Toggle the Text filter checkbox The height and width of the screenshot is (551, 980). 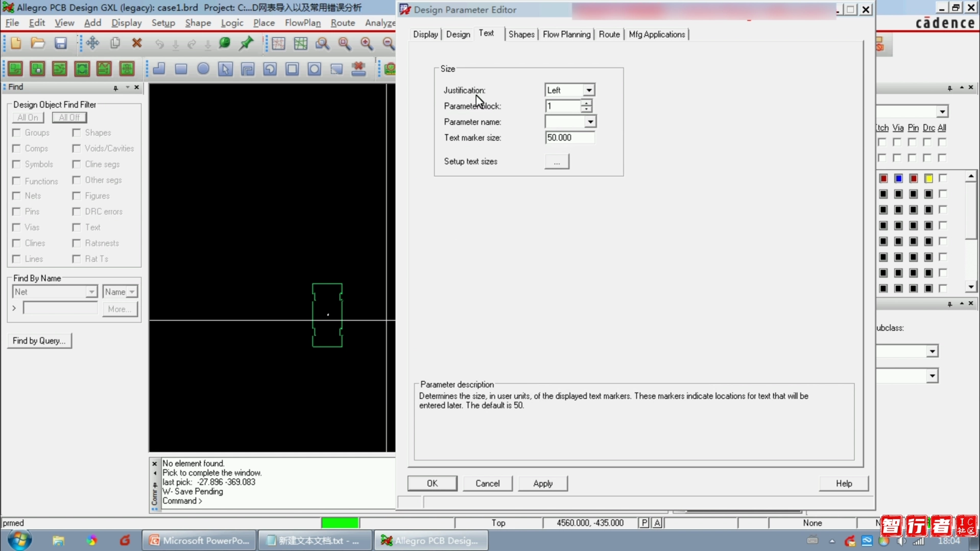[77, 227]
